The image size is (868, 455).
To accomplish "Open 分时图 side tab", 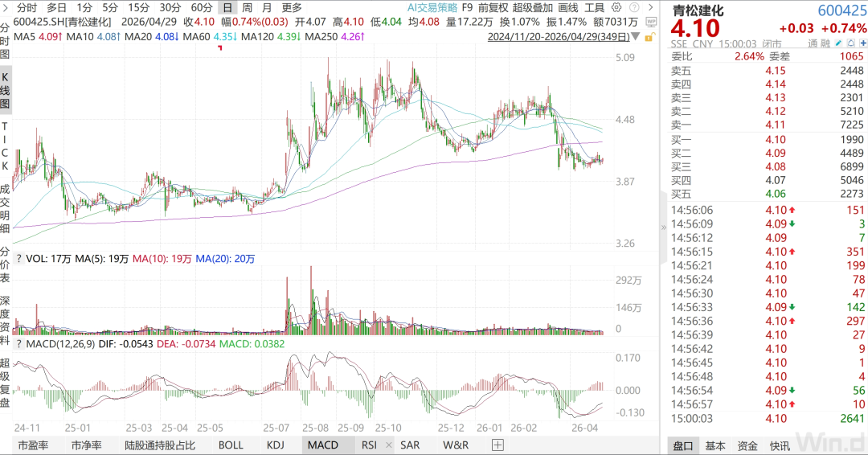I will pyautogui.click(x=5, y=41).
